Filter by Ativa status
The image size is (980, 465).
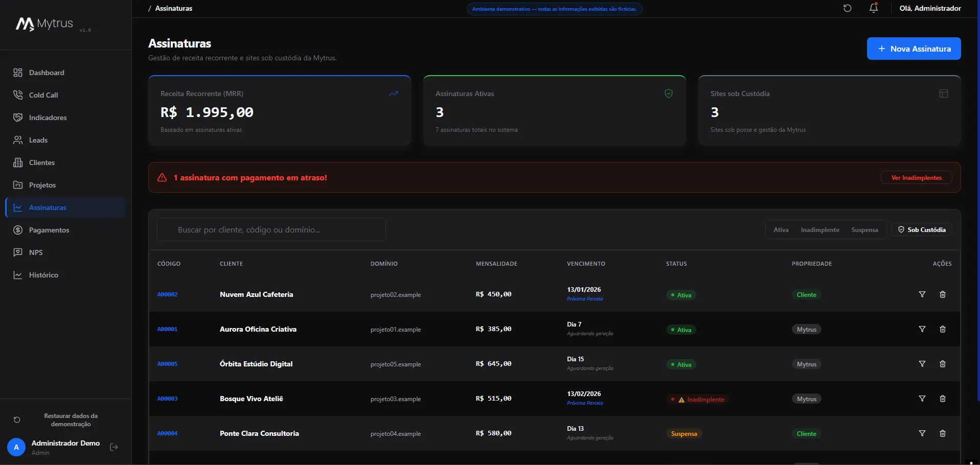[781, 229]
